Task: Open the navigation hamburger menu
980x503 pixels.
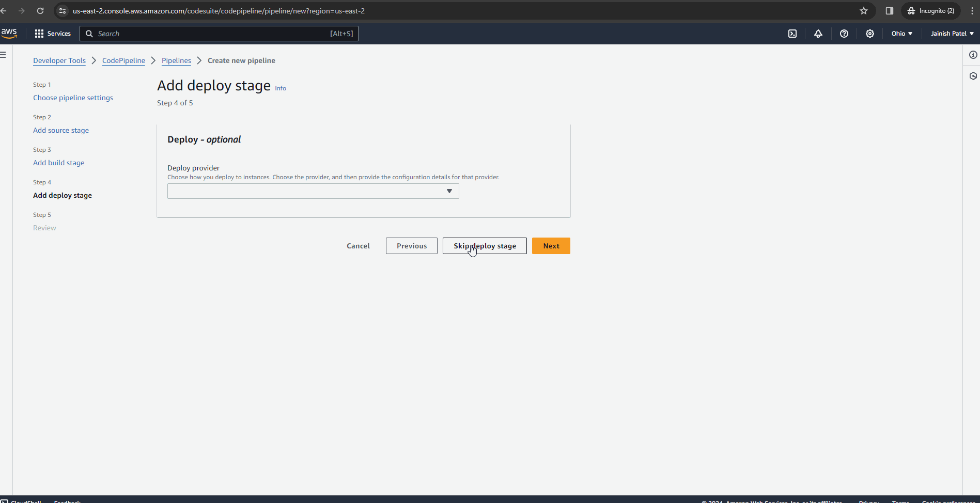Action: [x=3, y=54]
